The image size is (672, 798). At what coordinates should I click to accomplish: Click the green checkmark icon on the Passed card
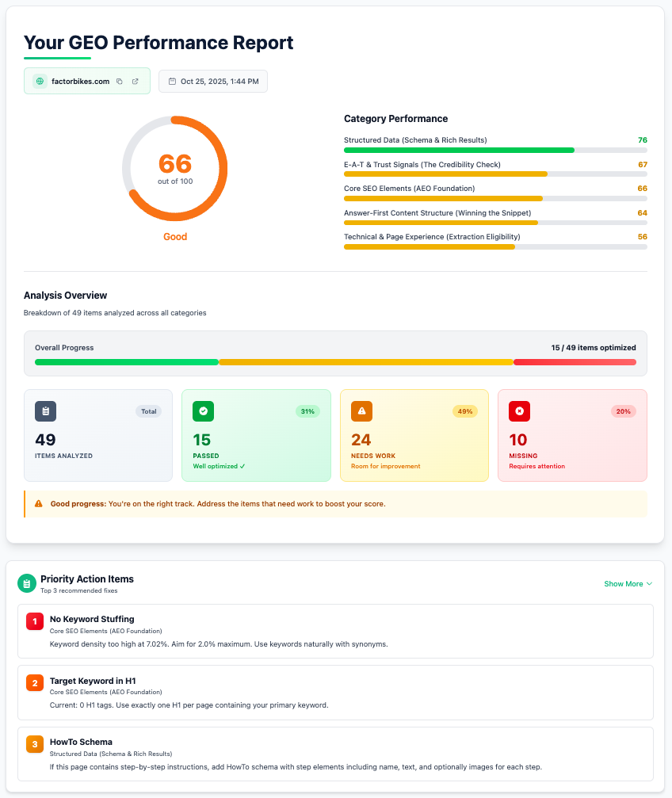tap(203, 410)
